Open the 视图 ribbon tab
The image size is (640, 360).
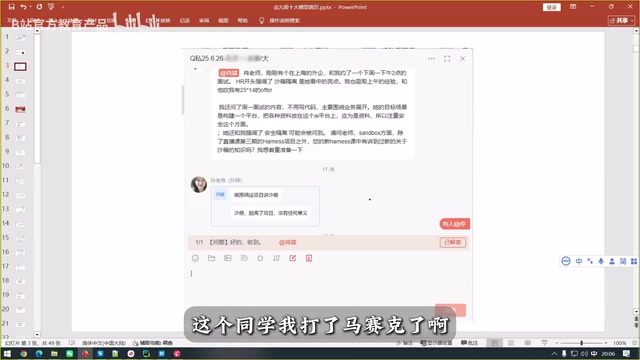coord(223,20)
